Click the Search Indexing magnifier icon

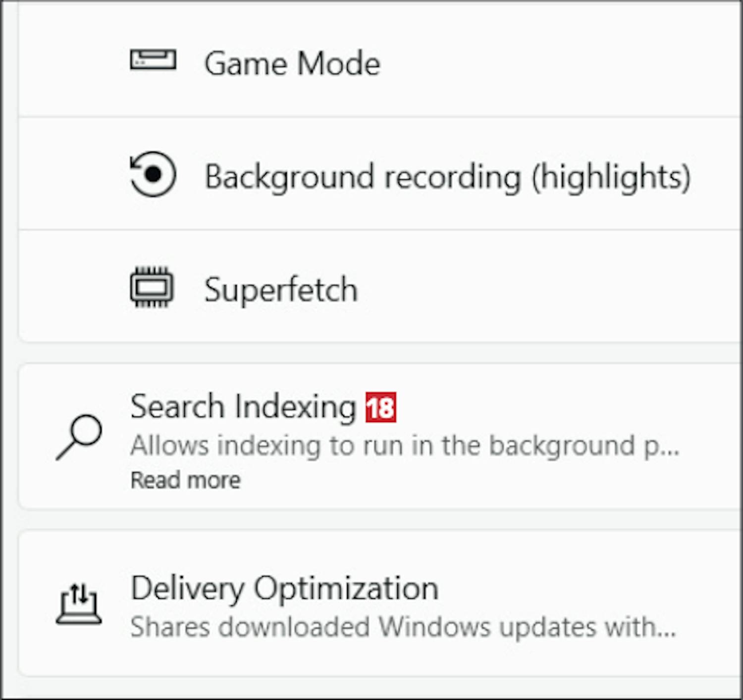(80, 436)
